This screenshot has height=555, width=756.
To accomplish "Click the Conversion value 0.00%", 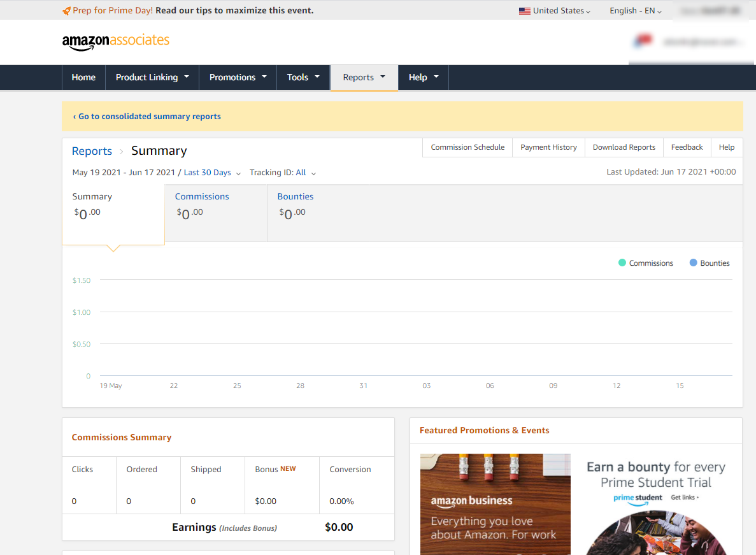I will coord(341,501).
